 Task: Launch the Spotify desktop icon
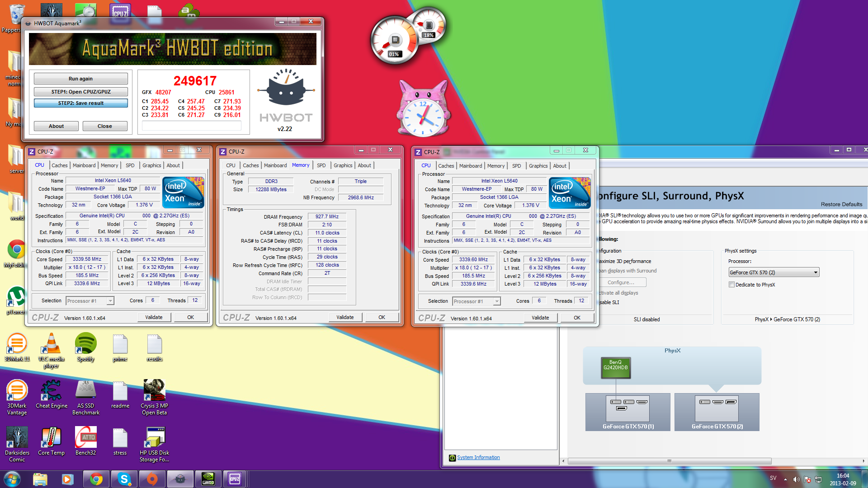click(x=85, y=347)
